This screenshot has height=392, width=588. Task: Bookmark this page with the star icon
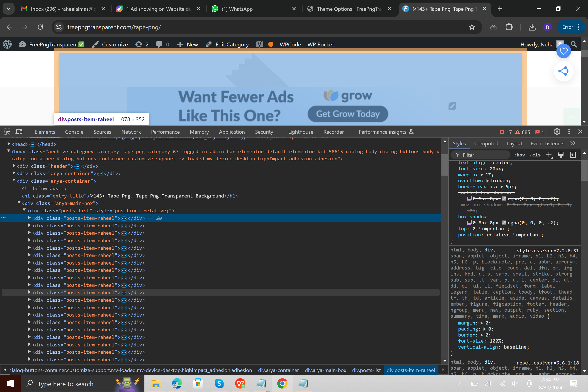(x=472, y=27)
